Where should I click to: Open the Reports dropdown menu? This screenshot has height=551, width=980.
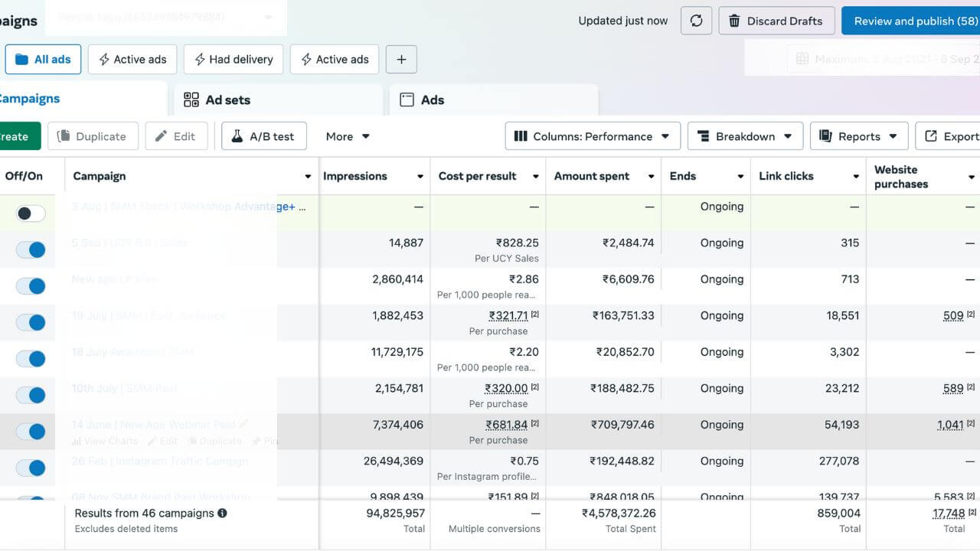tap(858, 136)
